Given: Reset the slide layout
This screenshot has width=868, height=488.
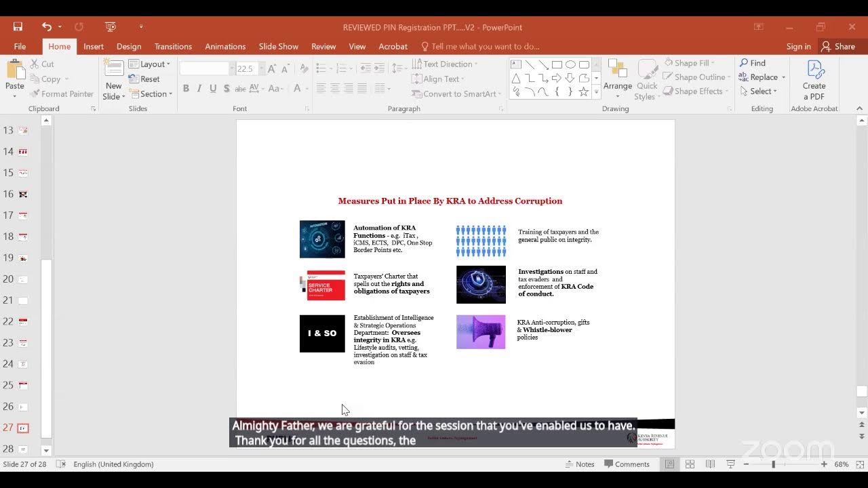Looking at the screenshot, I should (144, 79).
